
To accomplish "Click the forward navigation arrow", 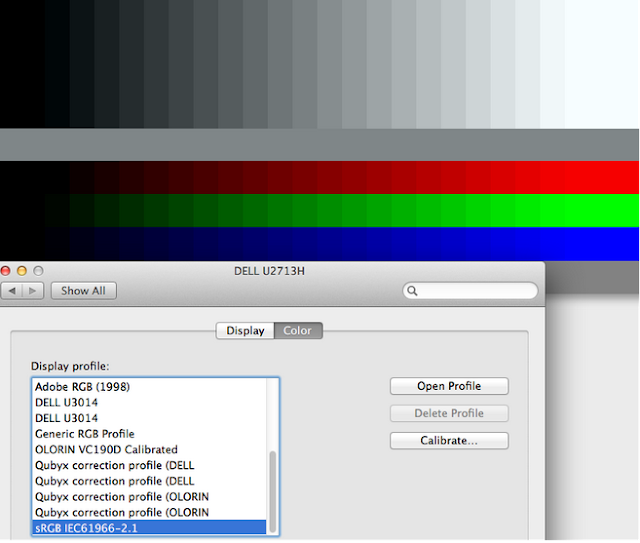I will click(x=33, y=291).
